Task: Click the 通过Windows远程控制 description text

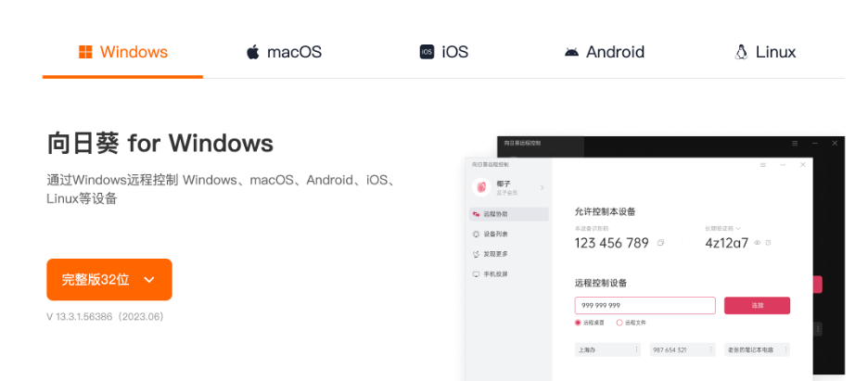Action: 222,189
